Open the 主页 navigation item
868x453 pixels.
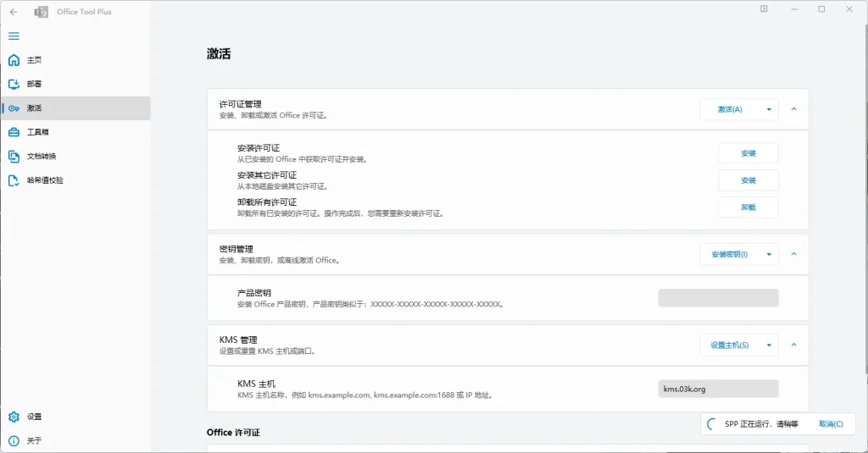pos(75,60)
